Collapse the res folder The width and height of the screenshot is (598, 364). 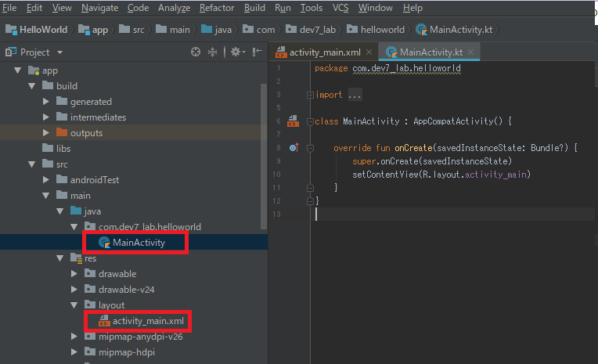tap(59, 258)
